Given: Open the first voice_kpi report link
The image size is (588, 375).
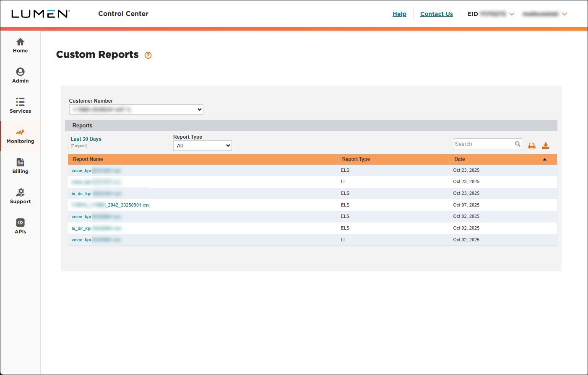Looking at the screenshot, I should 96,170.
